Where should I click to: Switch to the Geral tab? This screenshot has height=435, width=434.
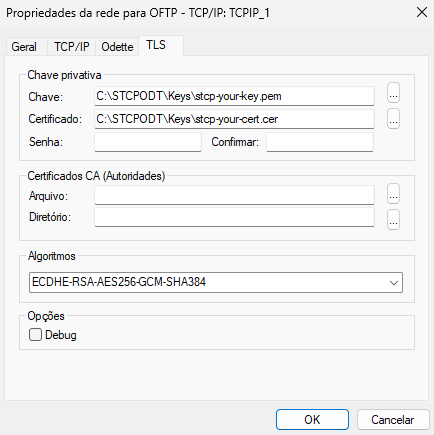(x=24, y=47)
